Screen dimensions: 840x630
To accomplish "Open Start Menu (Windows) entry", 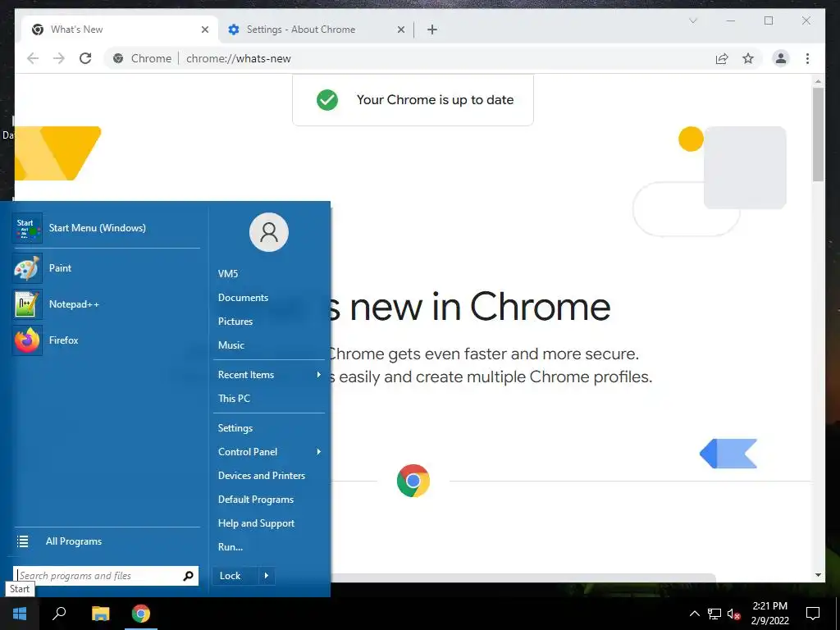I will click(x=106, y=228).
